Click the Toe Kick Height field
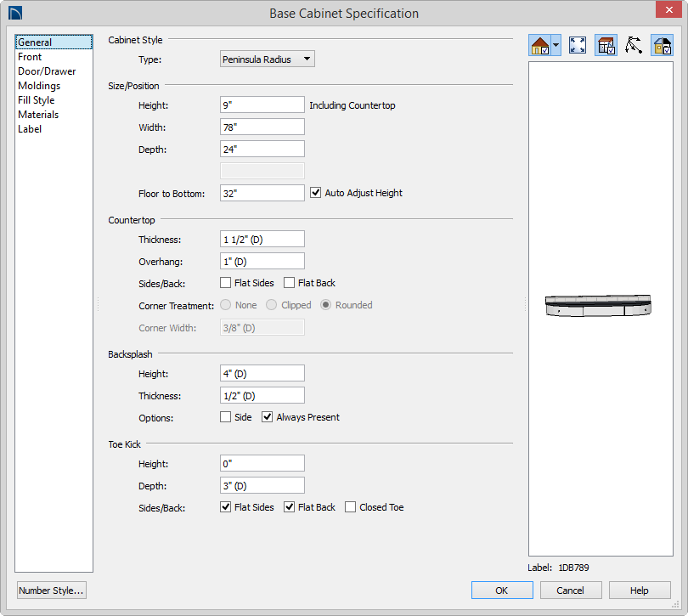Viewport: 688px width, 616px height. point(262,463)
